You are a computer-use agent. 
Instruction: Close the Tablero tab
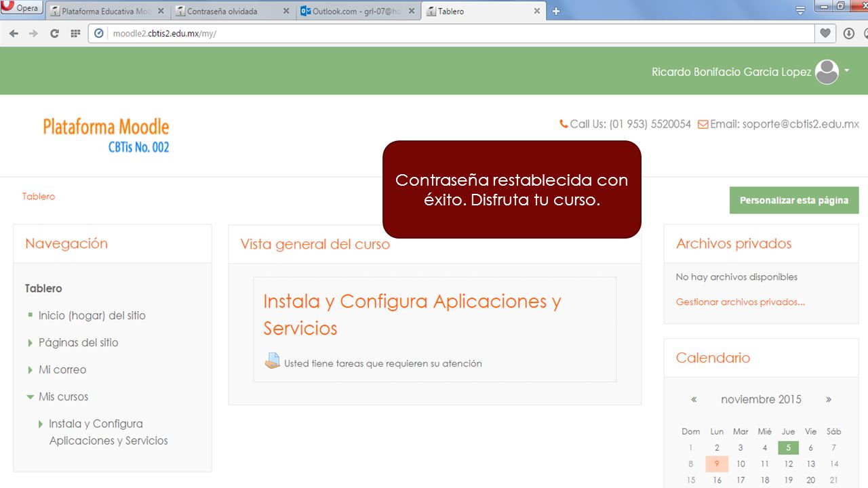537,11
